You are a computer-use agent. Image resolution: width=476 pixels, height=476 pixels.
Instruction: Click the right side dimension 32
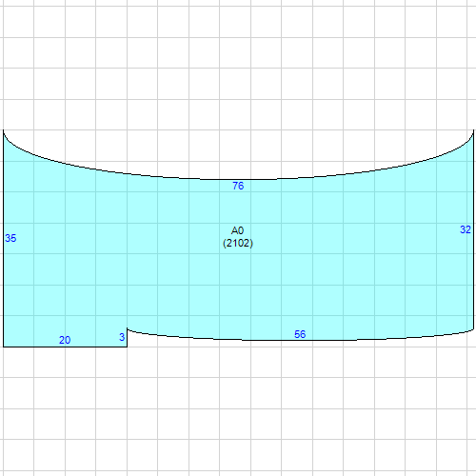click(x=466, y=229)
